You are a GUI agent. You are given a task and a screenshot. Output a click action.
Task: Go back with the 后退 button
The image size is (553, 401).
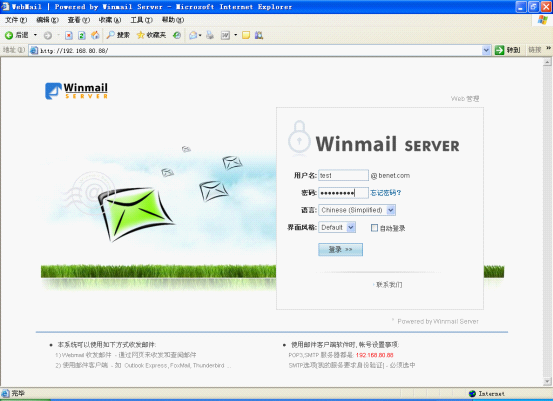click(16, 35)
